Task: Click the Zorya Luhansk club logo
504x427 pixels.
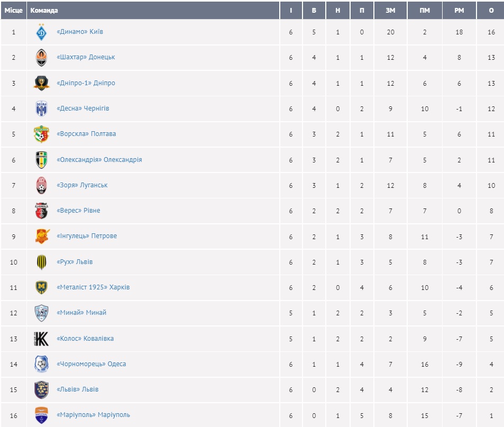Action: tap(41, 185)
